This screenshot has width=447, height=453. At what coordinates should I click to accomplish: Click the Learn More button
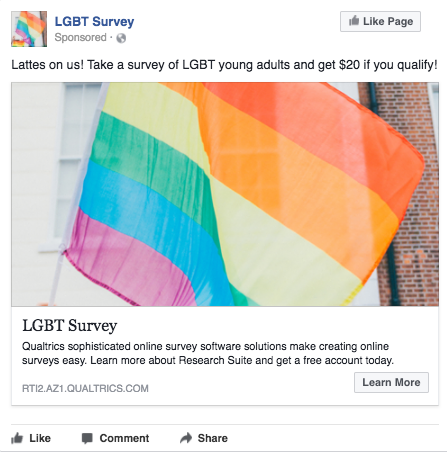391,382
